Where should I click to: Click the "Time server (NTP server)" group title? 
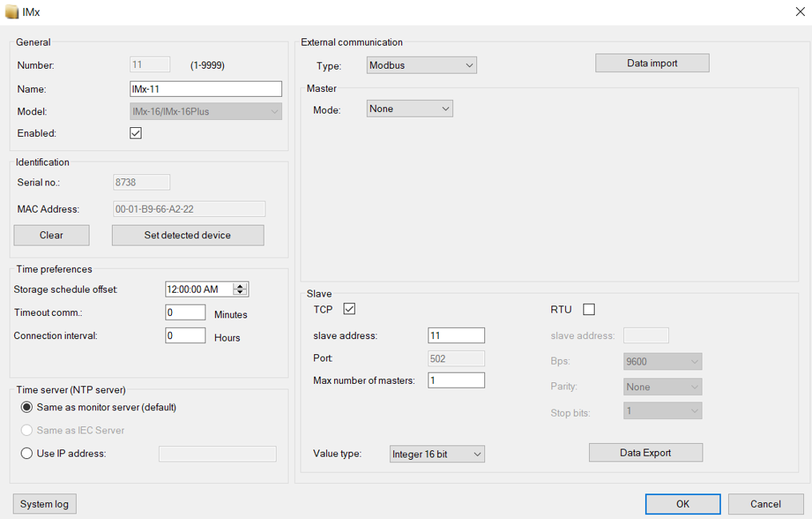[x=71, y=390]
